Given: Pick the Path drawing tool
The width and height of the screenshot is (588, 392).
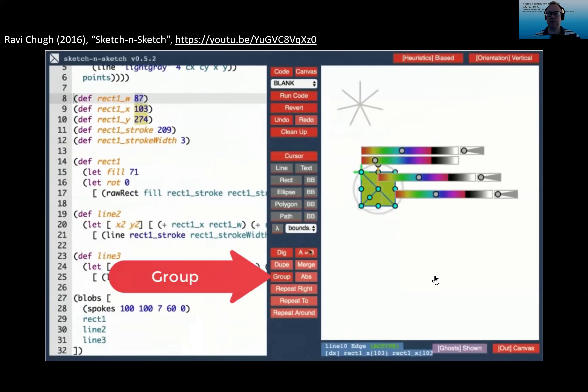Looking at the screenshot, I should tap(286, 216).
